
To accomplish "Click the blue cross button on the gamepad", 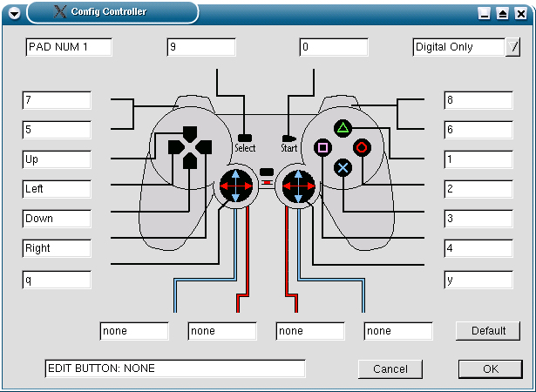I will tap(343, 168).
